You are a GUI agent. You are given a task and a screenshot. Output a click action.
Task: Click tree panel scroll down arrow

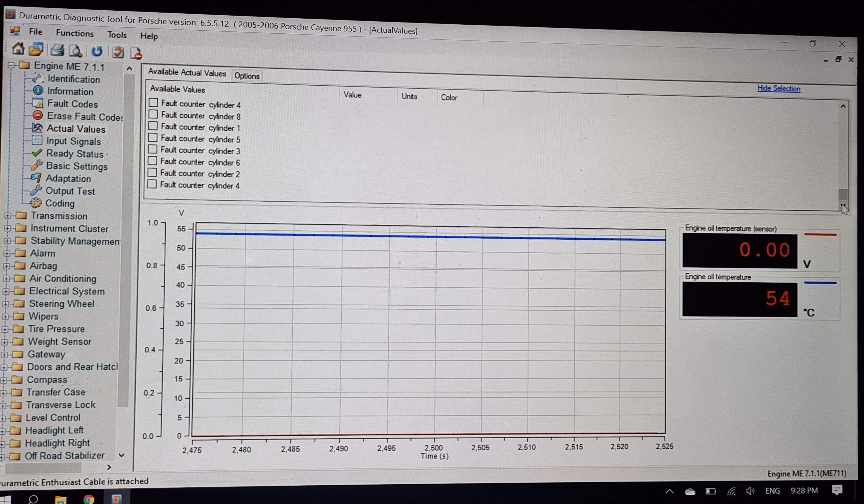coord(121,455)
